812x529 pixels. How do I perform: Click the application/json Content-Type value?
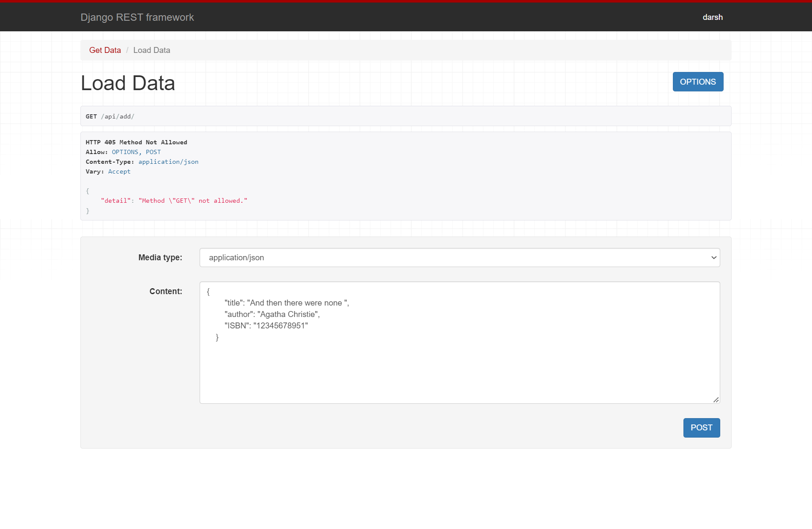(168, 162)
